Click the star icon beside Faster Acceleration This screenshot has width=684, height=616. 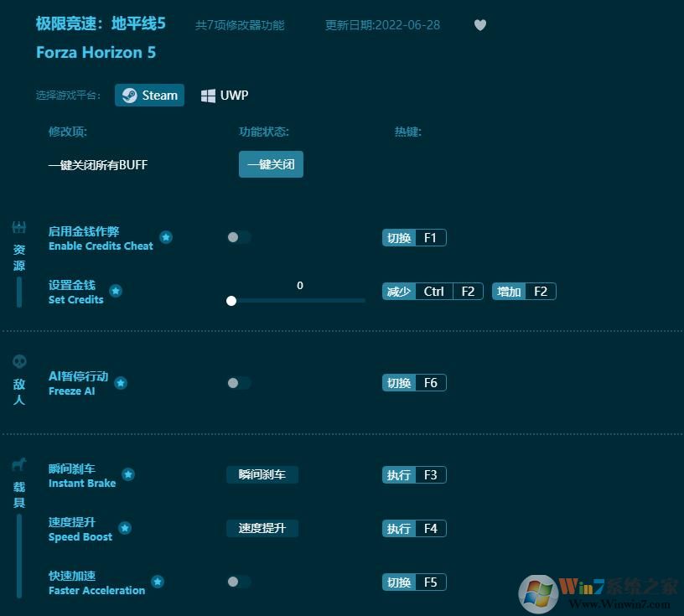pyautogui.click(x=157, y=582)
